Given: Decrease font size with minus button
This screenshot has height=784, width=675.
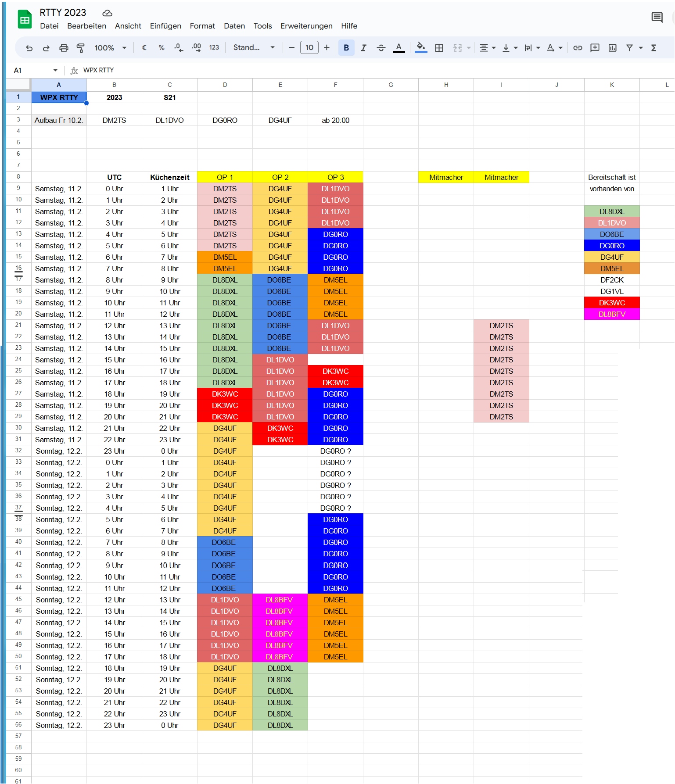Looking at the screenshot, I should click(x=291, y=48).
